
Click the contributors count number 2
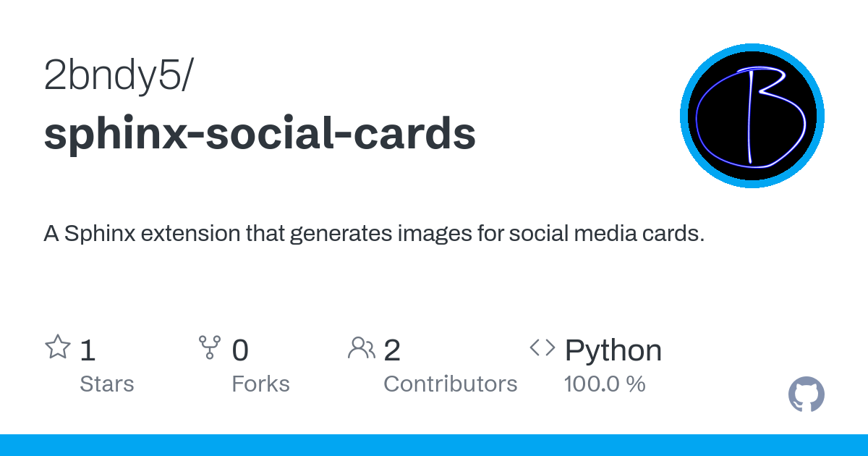click(392, 350)
